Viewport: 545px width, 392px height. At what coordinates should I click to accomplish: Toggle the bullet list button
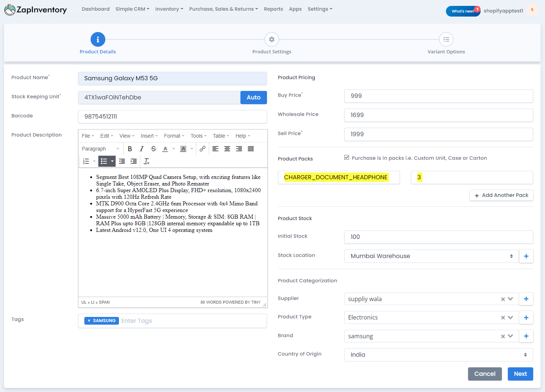104,161
